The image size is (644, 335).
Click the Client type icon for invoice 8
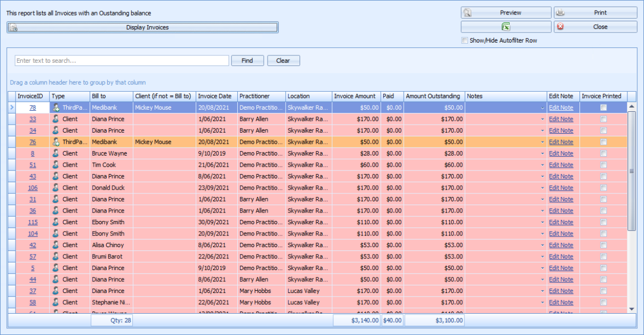coord(55,153)
